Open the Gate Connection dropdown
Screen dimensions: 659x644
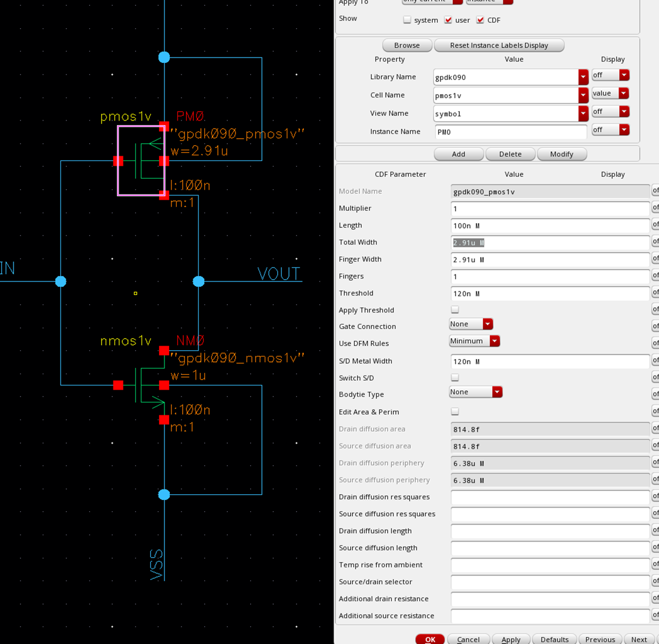pos(470,324)
